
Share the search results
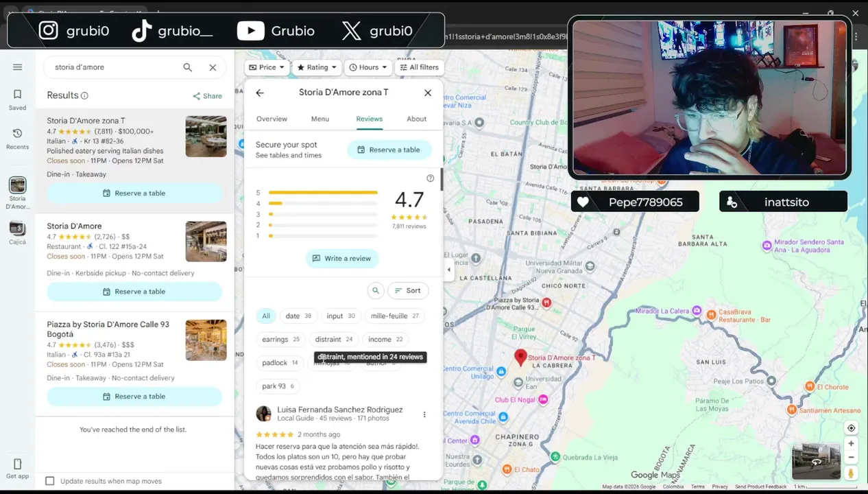point(207,96)
